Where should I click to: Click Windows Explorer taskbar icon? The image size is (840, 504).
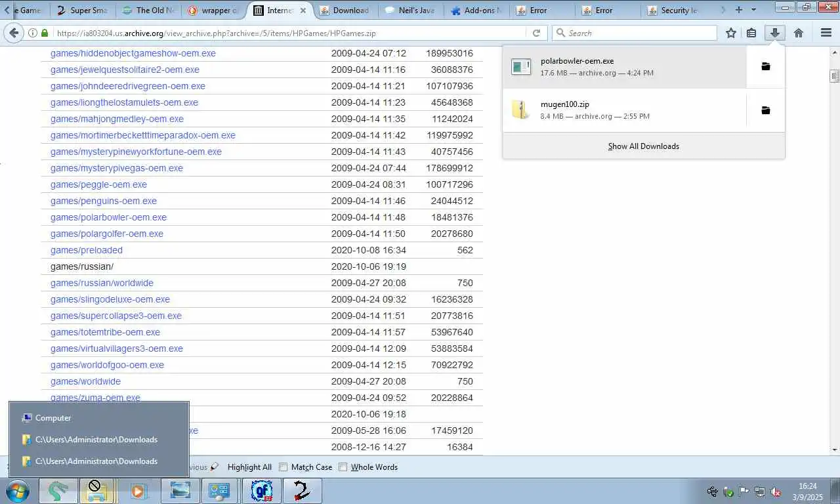click(96, 491)
